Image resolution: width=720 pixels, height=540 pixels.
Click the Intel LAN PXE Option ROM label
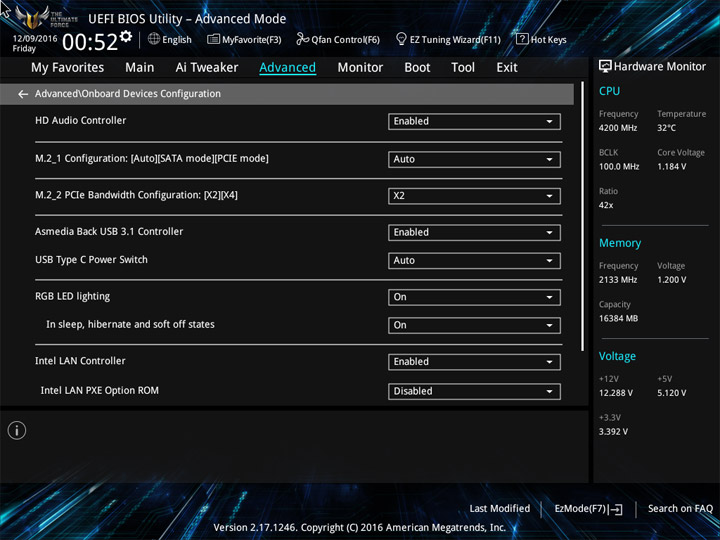pos(100,391)
